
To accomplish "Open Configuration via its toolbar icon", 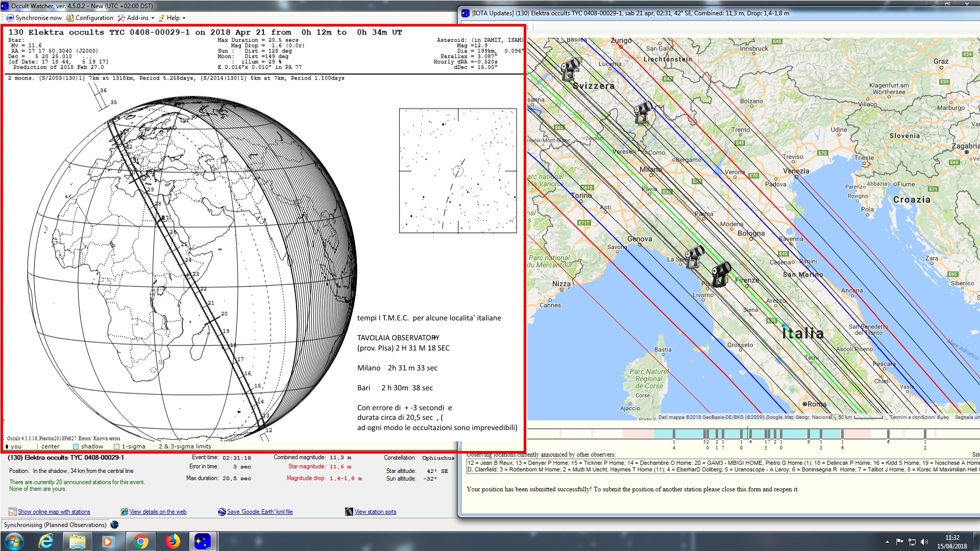I will pyautogui.click(x=70, y=18).
